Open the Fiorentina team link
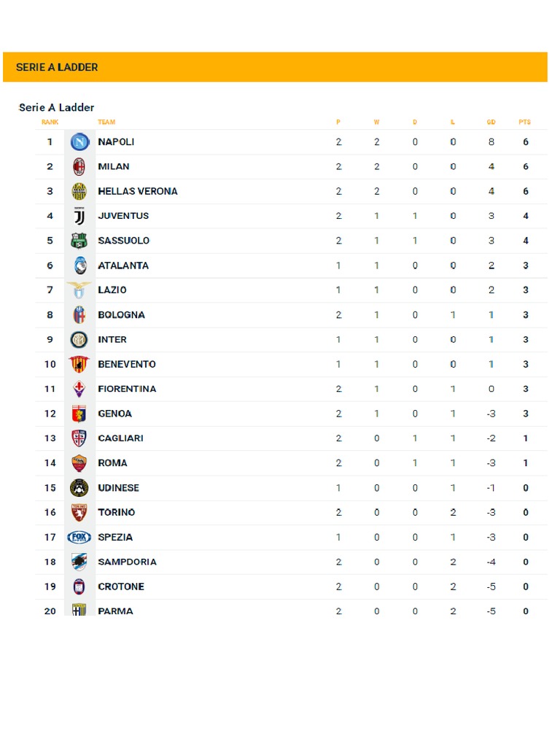This screenshot has width=560, height=747. pyautogui.click(x=127, y=389)
